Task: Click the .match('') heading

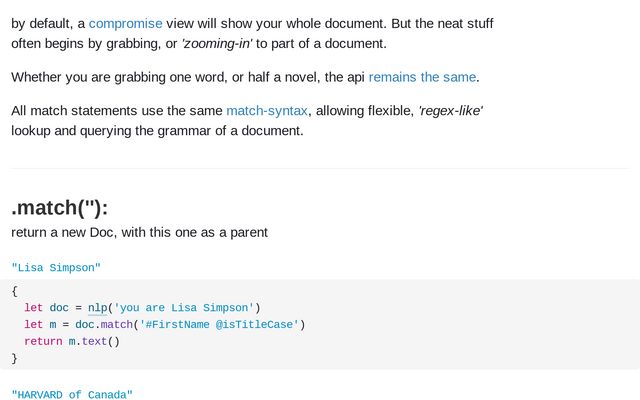Action: point(60,207)
